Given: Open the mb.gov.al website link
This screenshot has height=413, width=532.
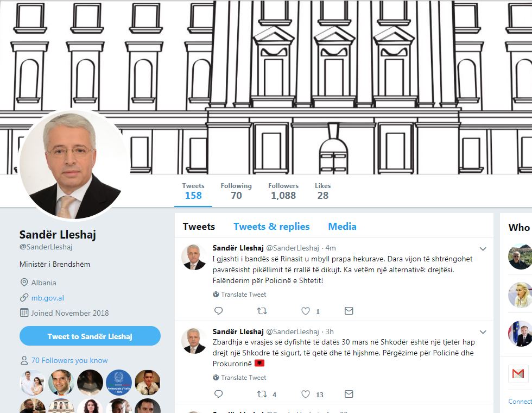Looking at the screenshot, I should (x=48, y=298).
